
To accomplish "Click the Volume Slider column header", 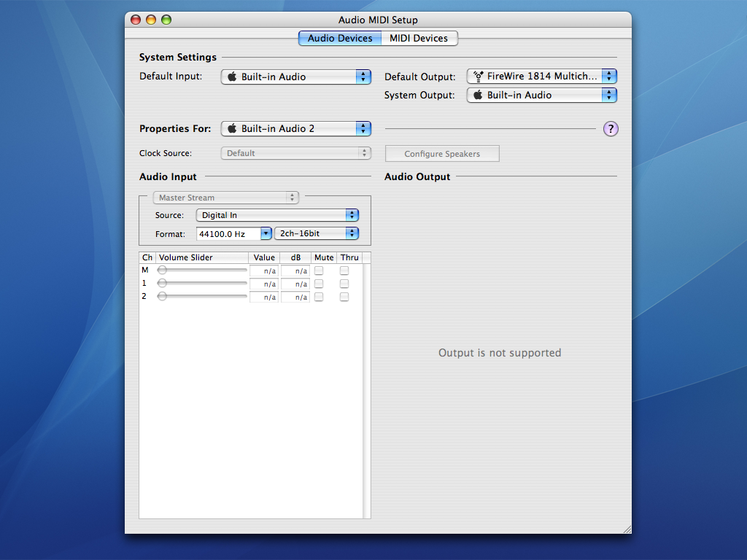I will pyautogui.click(x=202, y=257).
